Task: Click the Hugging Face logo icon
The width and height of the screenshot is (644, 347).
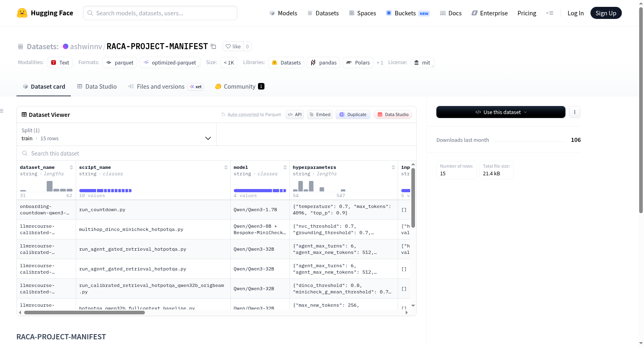Action: click(22, 13)
